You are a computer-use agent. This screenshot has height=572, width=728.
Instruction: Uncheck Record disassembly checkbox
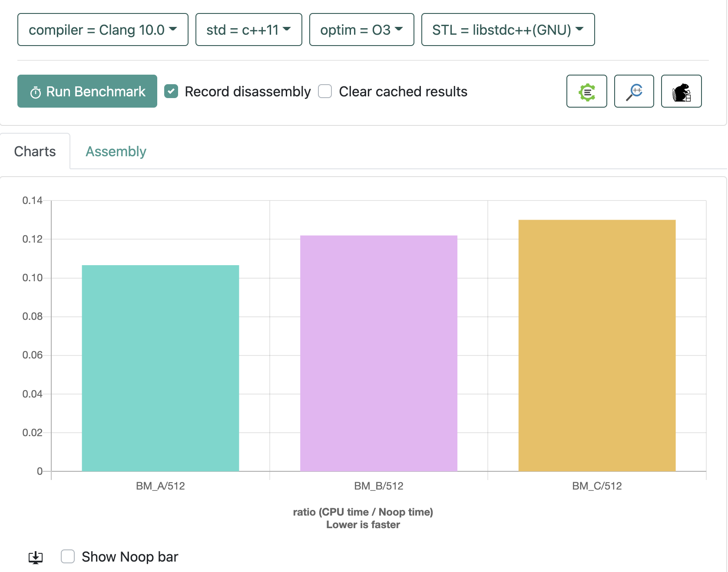pos(171,91)
